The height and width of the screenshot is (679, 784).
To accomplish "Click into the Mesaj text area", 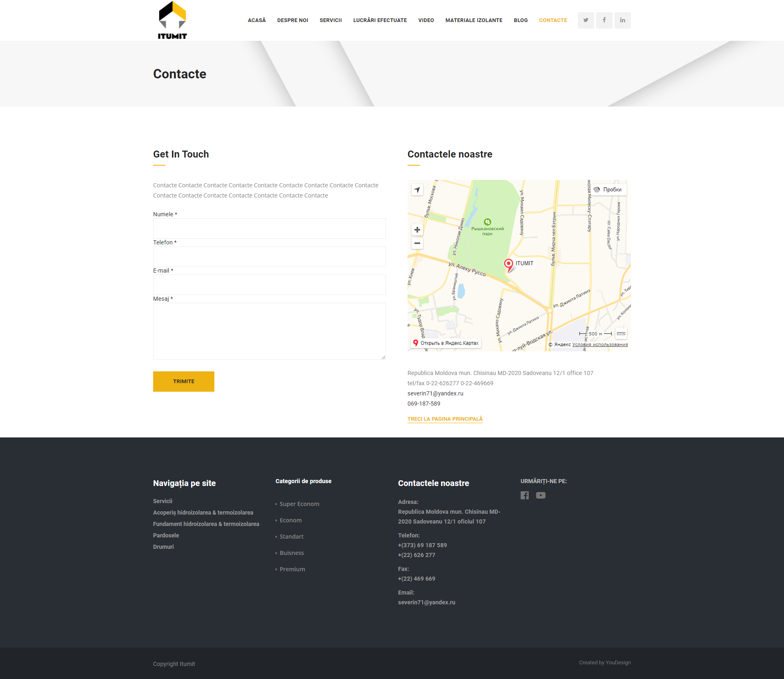I will 269,331.
